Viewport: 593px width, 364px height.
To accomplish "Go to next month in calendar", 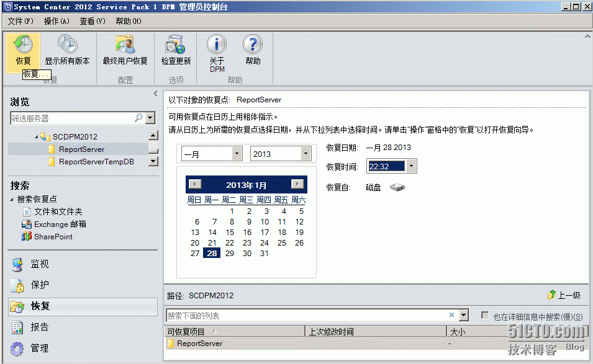I will [x=297, y=184].
